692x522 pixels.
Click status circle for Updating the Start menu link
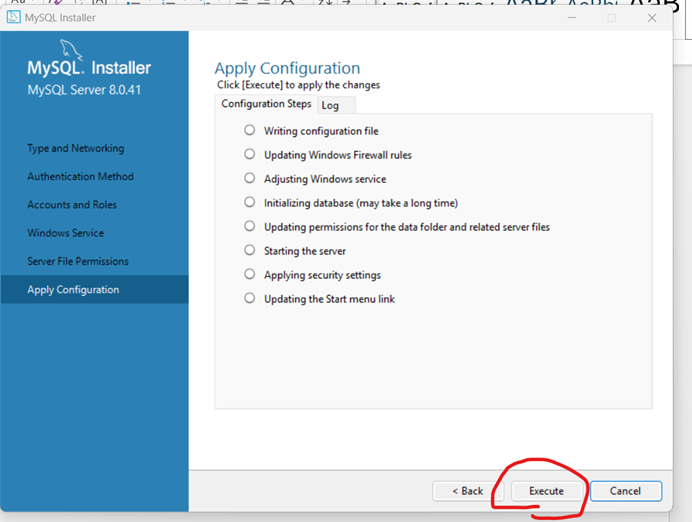250,298
